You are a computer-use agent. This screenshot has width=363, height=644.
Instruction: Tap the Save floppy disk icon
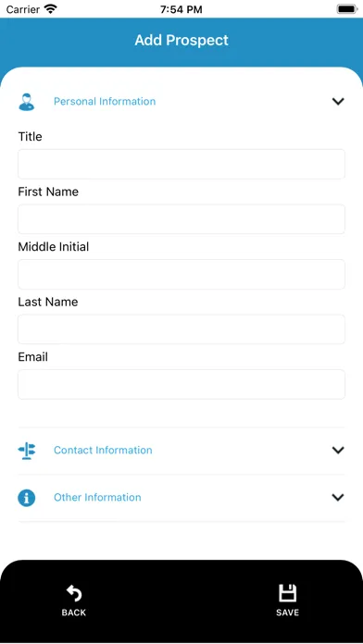click(x=287, y=593)
